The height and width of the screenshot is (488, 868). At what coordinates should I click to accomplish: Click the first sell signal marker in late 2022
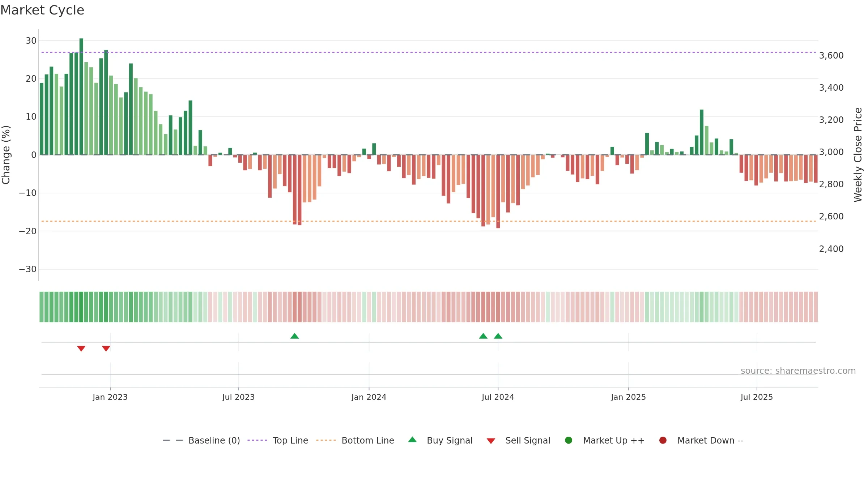(x=81, y=348)
